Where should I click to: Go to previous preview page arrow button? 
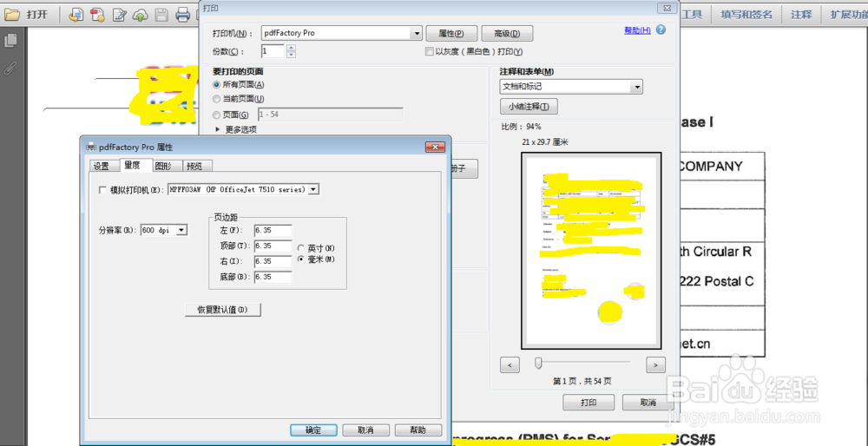510,365
